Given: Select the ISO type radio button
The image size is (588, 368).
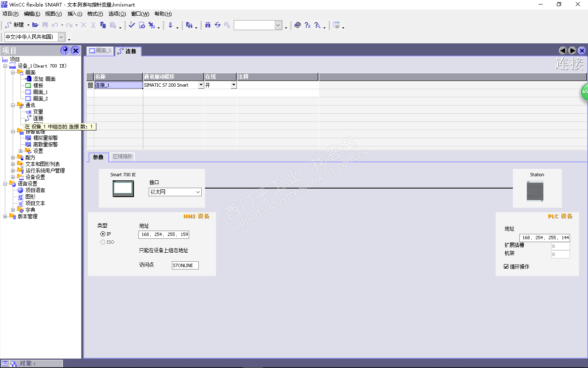Looking at the screenshot, I should click(103, 242).
